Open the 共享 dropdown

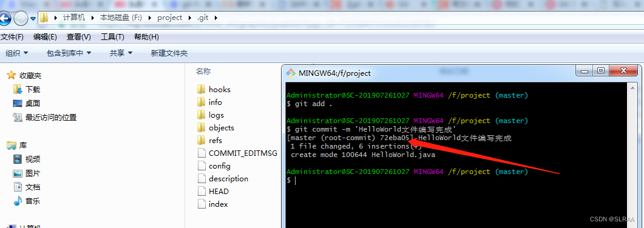coord(121,53)
